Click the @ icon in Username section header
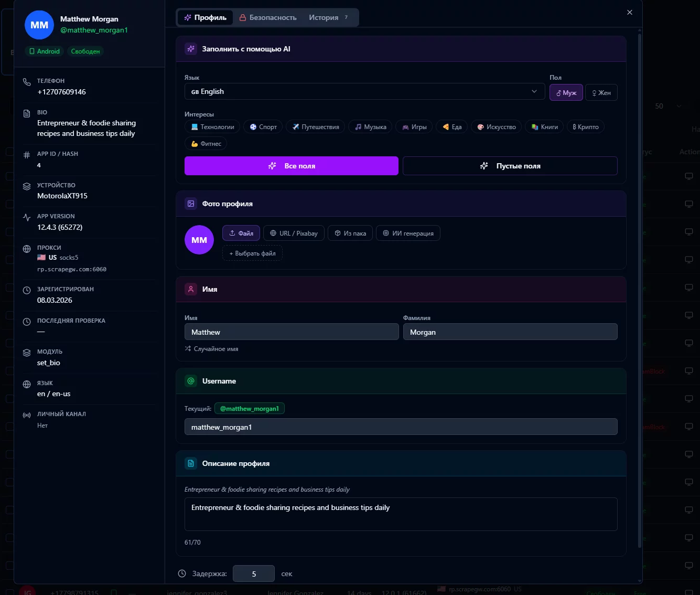This screenshot has width=700, height=595. pos(191,381)
